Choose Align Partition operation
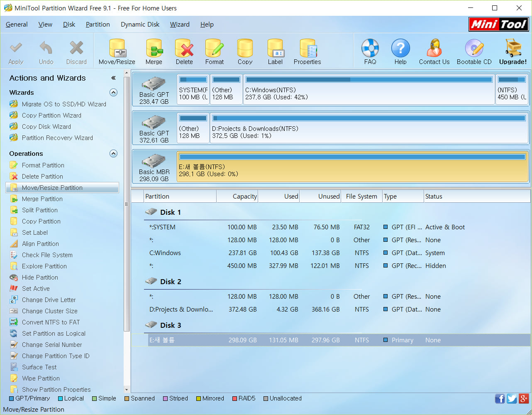 coord(40,244)
